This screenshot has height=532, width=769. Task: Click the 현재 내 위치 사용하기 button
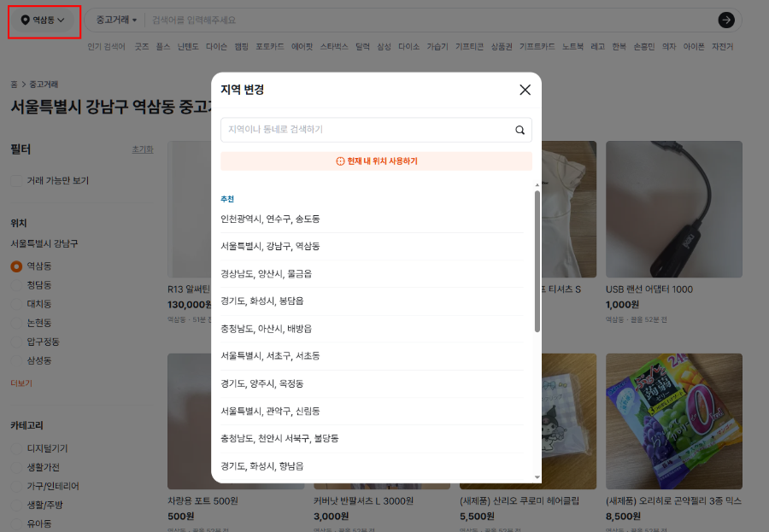376,161
